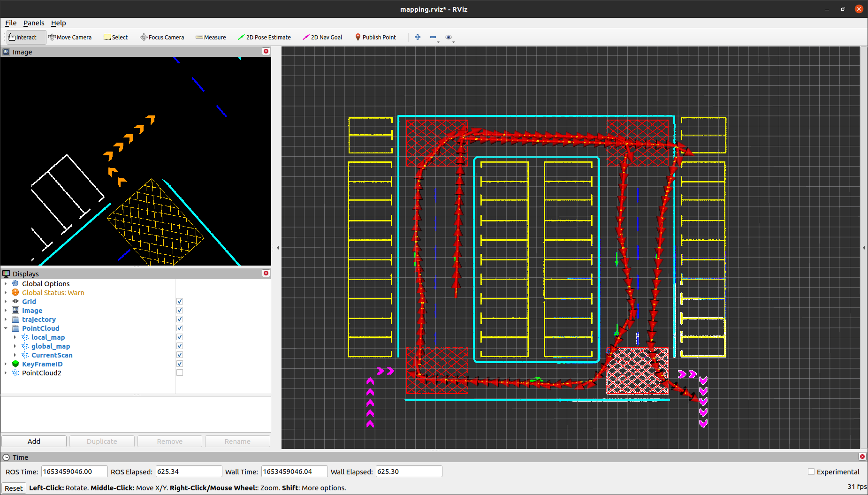The height and width of the screenshot is (495, 868).
Task: Select the Global Status: Warn text
Action: click(53, 292)
